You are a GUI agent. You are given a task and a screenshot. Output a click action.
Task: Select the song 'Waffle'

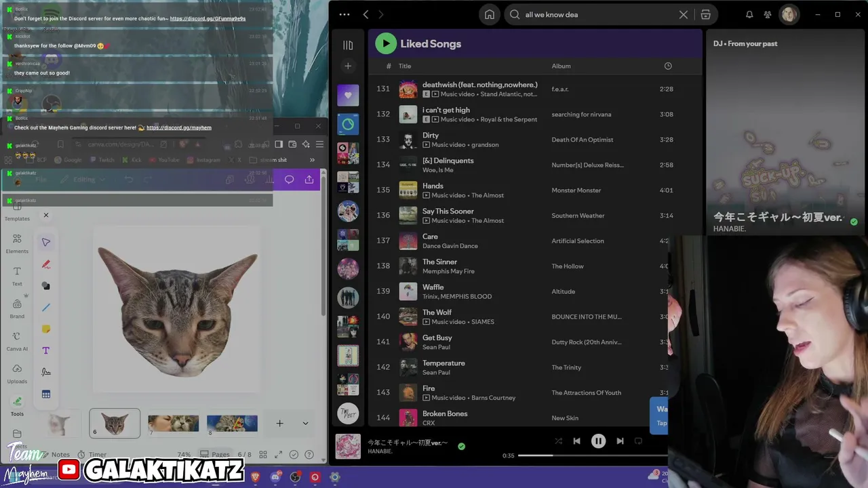[433, 287]
